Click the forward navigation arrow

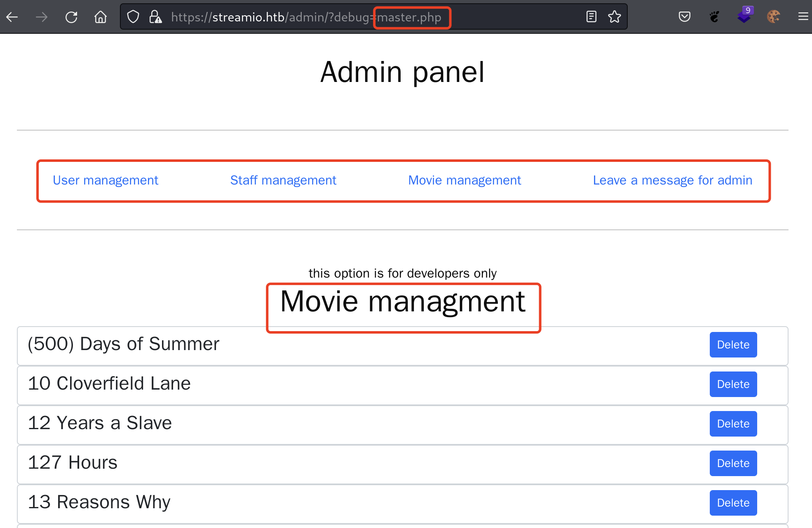(42, 17)
